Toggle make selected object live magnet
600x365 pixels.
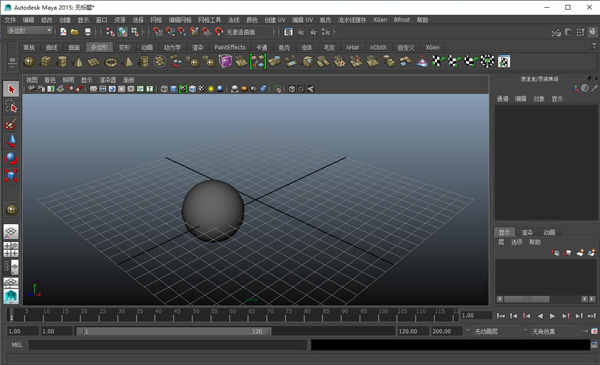pyautogui.click(x=219, y=32)
